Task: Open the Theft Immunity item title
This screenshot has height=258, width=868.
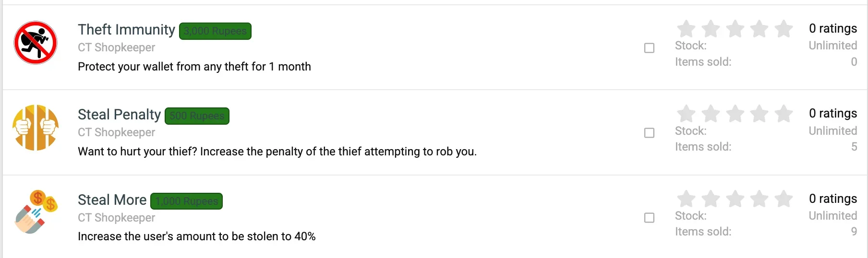Action: (126, 30)
